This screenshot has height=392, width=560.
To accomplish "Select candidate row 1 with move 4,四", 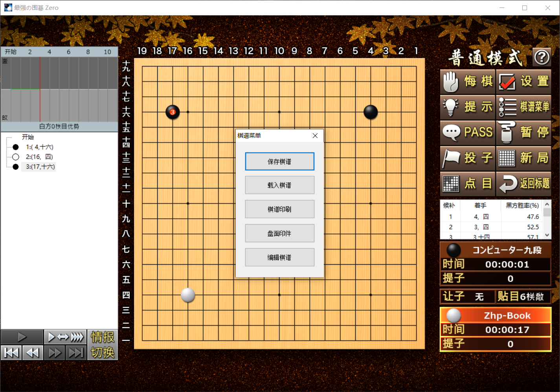I will (491, 217).
